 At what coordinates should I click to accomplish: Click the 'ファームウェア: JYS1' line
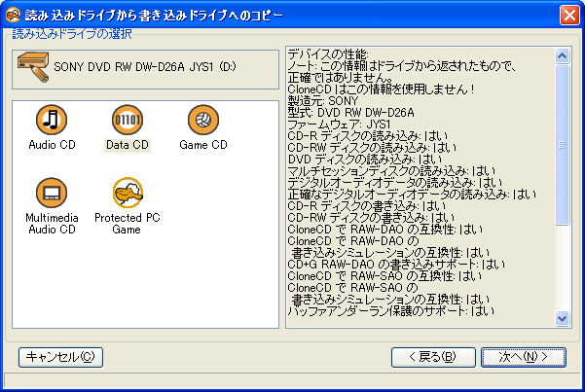[x=339, y=125]
